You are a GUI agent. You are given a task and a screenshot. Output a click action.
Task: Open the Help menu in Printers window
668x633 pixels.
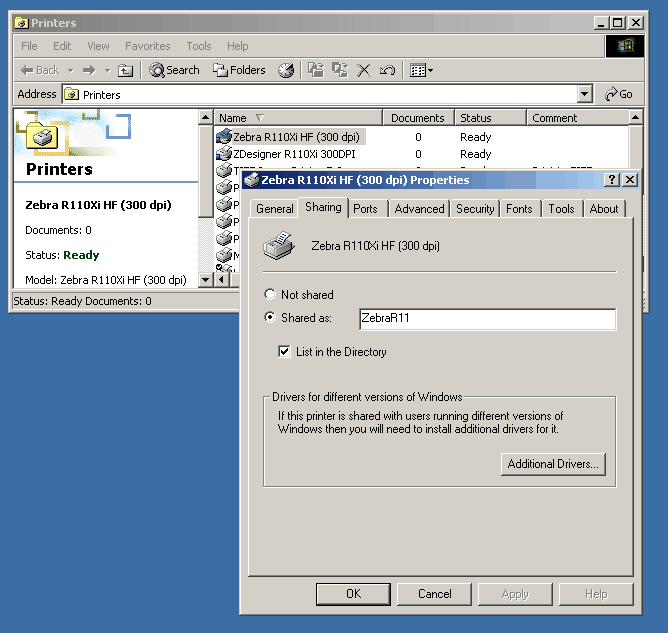pyautogui.click(x=237, y=46)
